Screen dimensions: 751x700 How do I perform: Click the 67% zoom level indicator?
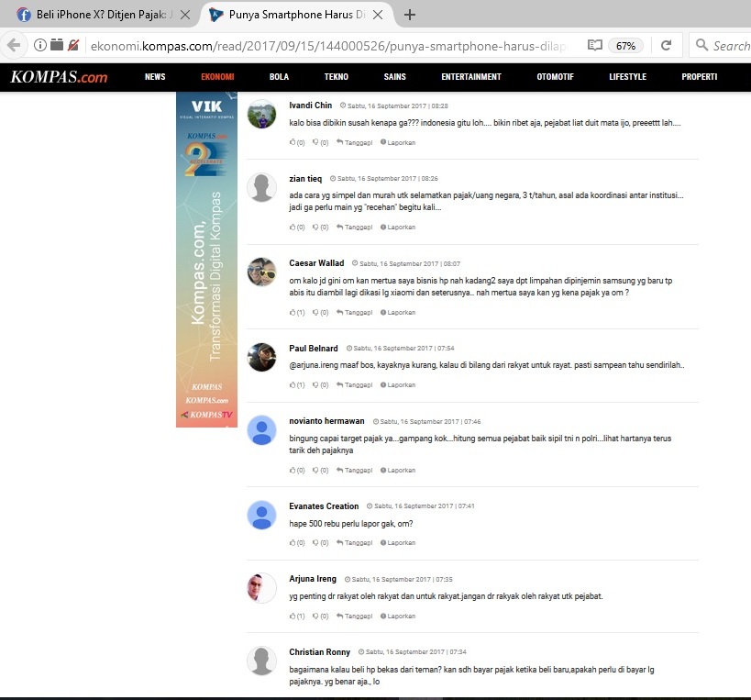coord(626,45)
